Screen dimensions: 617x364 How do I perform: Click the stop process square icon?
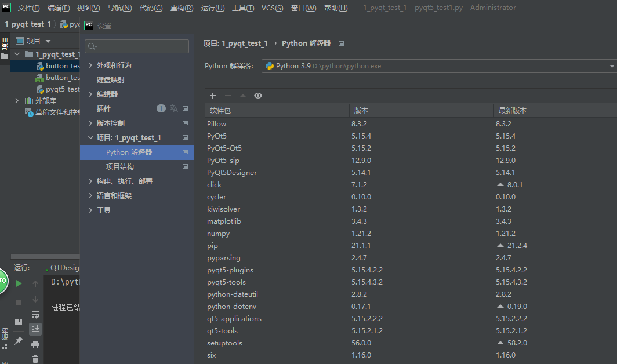point(19,302)
